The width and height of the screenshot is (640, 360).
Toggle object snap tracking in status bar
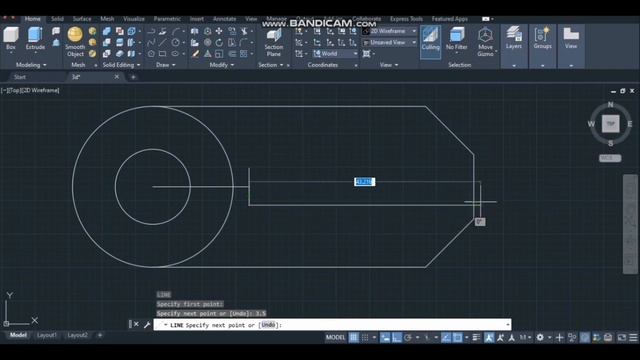446,338
